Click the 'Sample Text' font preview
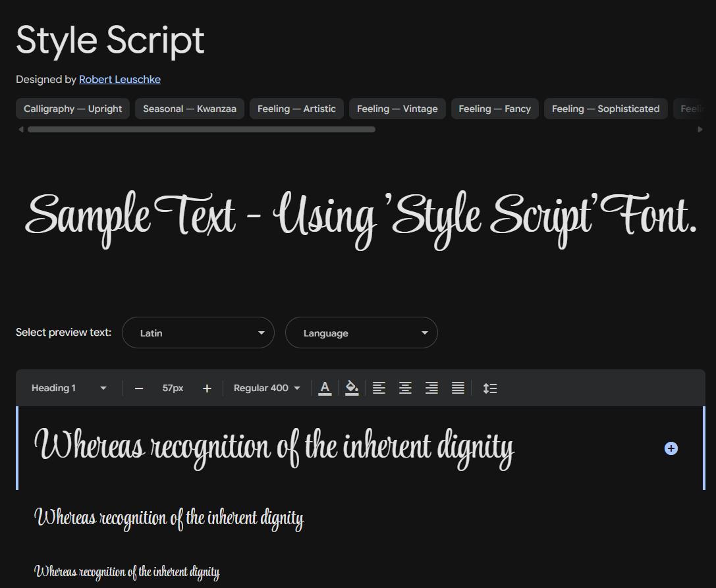The height and width of the screenshot is (588, 716). coord(361,219)
